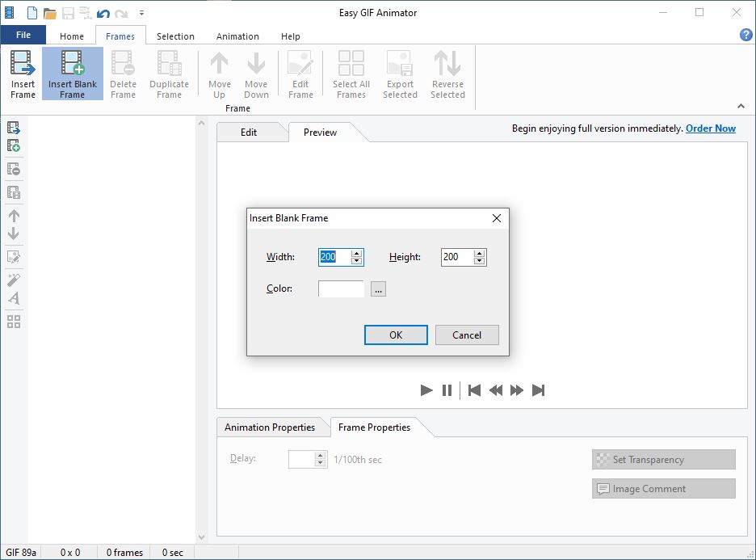Switch to the Home ribbon tab
Image resolution: width=756 pixels, height=560 pixels.
(72, 36)
